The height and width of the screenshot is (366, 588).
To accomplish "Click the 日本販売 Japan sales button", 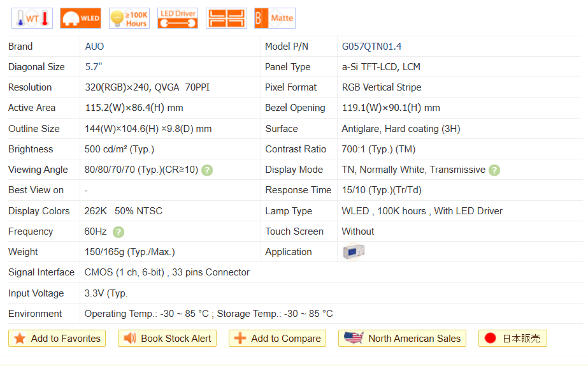I will pos(512,339).
